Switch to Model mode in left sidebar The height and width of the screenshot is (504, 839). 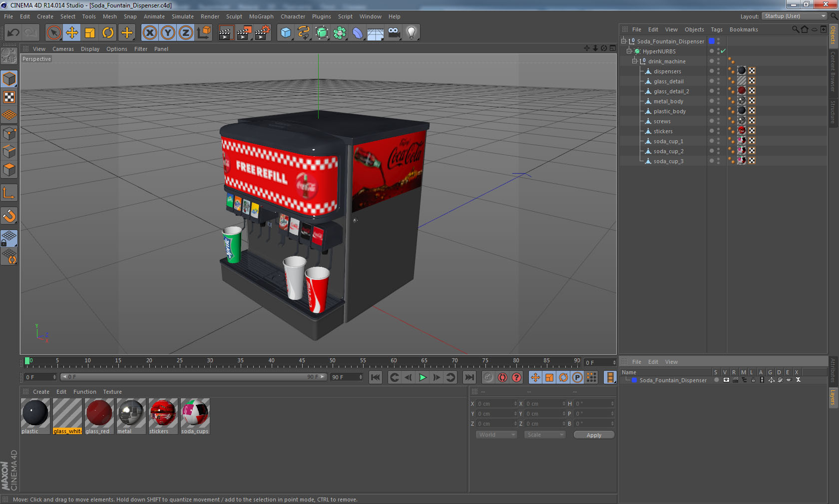click(9, 79)
